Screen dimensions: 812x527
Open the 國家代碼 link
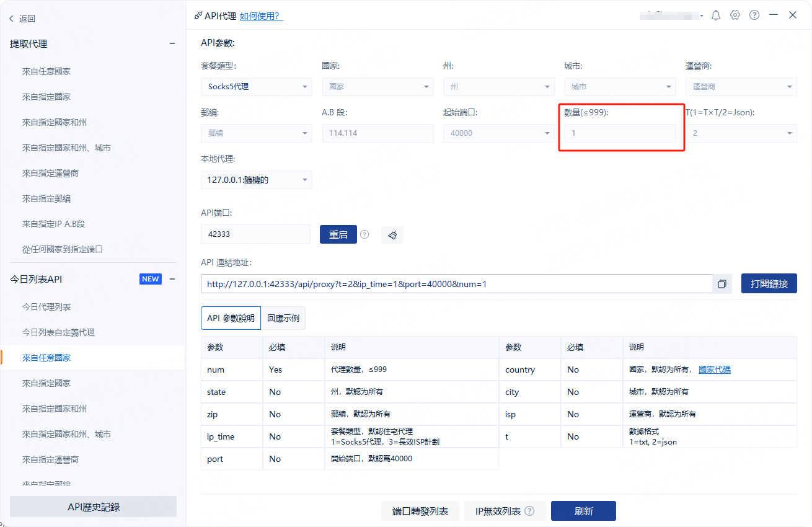(714, 370)
